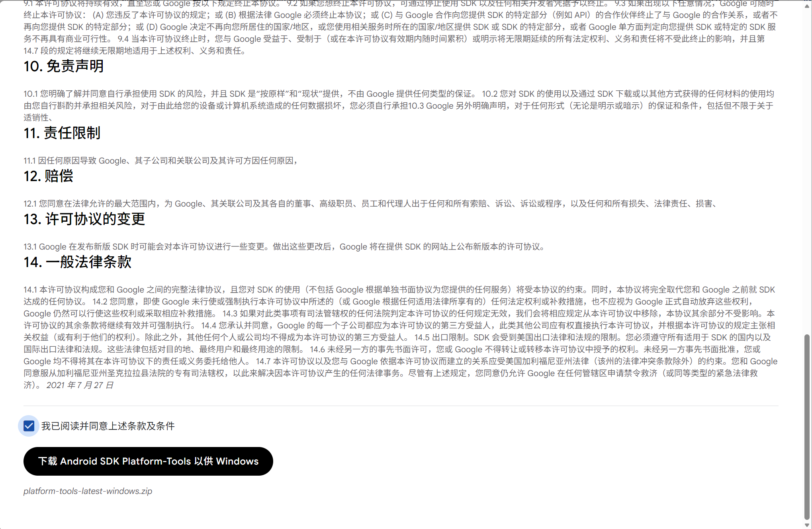Click the 11. 责任限制 heading
The image size is (812, 529).
[62, 133]
